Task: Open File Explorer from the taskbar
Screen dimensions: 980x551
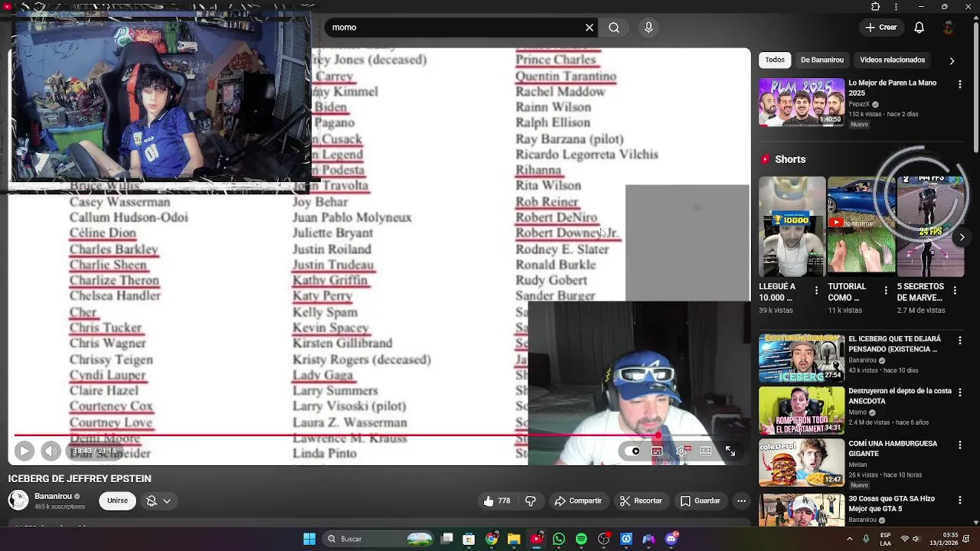Action: click(514, 539)
